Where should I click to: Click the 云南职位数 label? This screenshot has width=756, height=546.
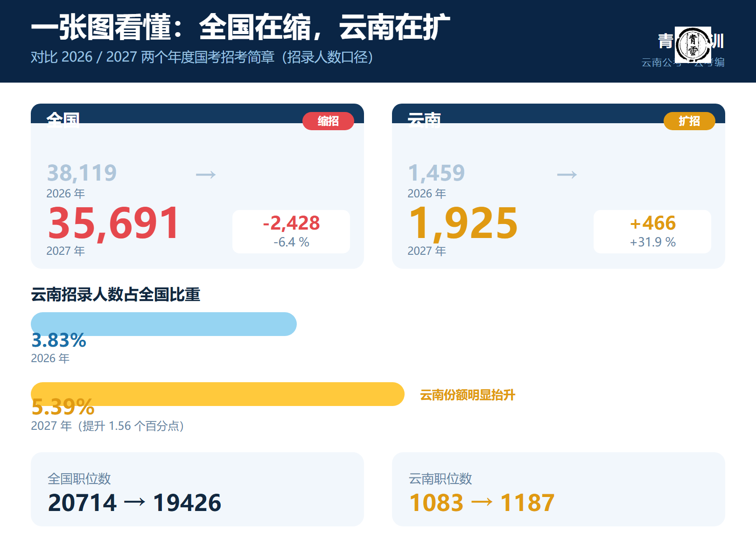pyautogui.click(x=441, y=479)
